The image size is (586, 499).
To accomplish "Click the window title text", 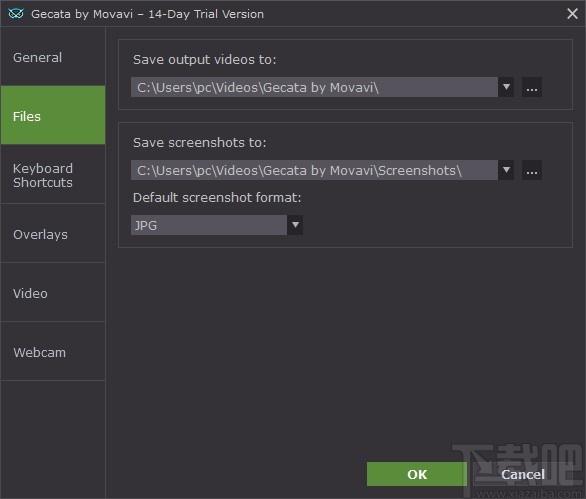I will click(x=147, y=14).
